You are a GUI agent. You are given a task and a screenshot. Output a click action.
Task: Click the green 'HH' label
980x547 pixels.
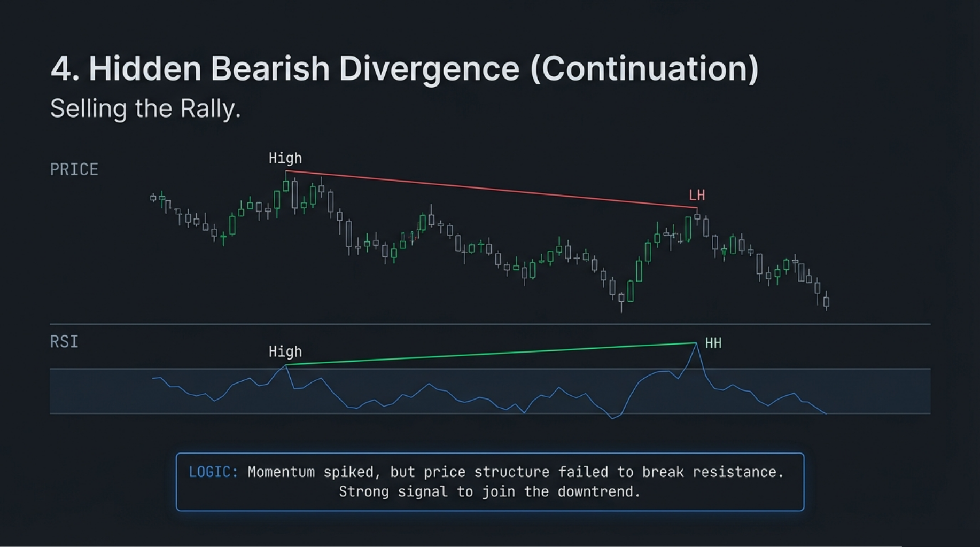point(713,343)
